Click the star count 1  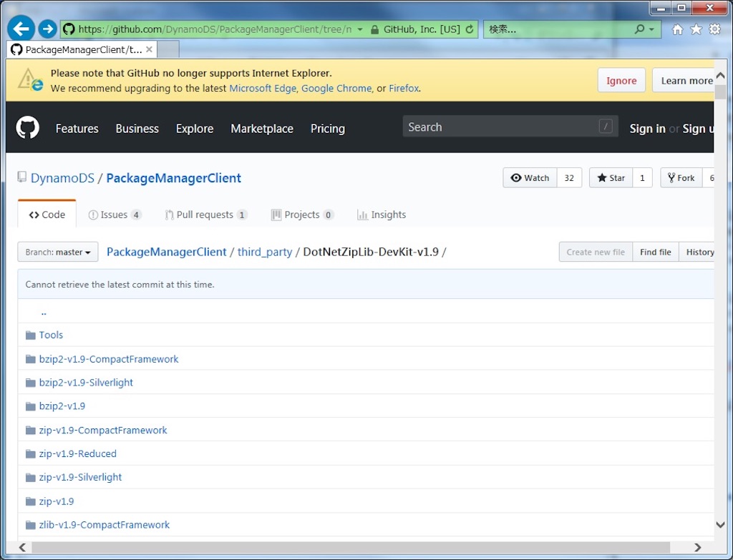(642, 177)
